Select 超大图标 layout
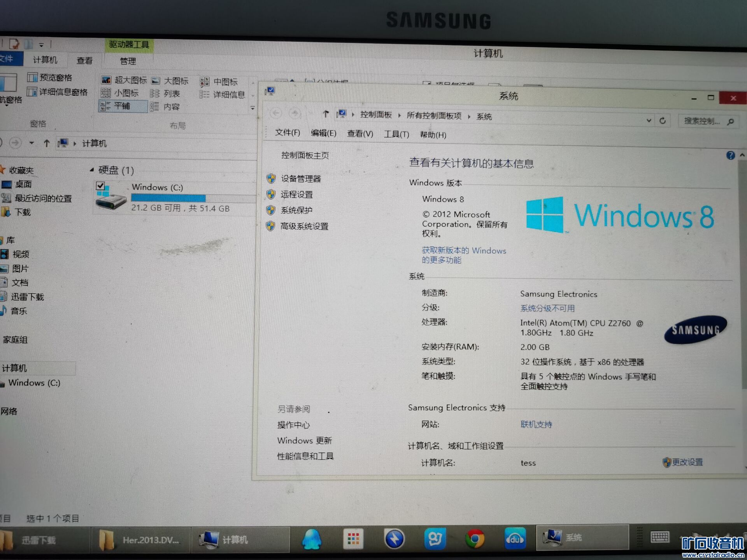Viewport: 747px width, 560px height. [124, 80]
